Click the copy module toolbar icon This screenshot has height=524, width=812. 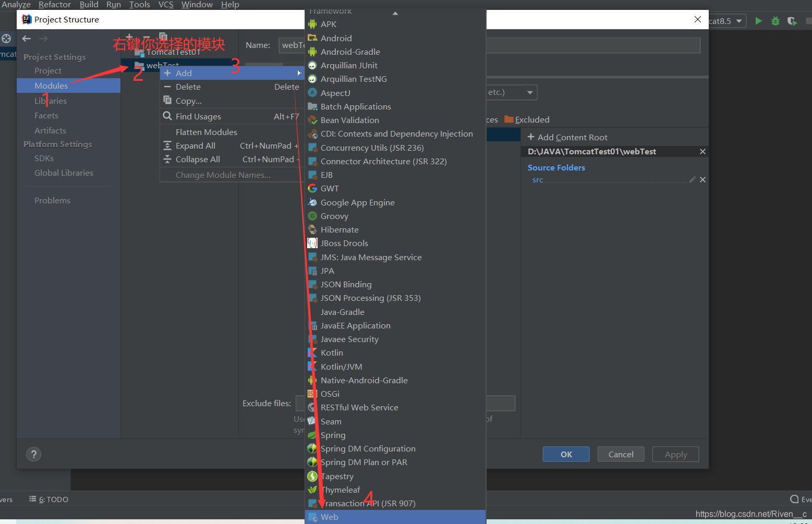click(x=163, y=36)
